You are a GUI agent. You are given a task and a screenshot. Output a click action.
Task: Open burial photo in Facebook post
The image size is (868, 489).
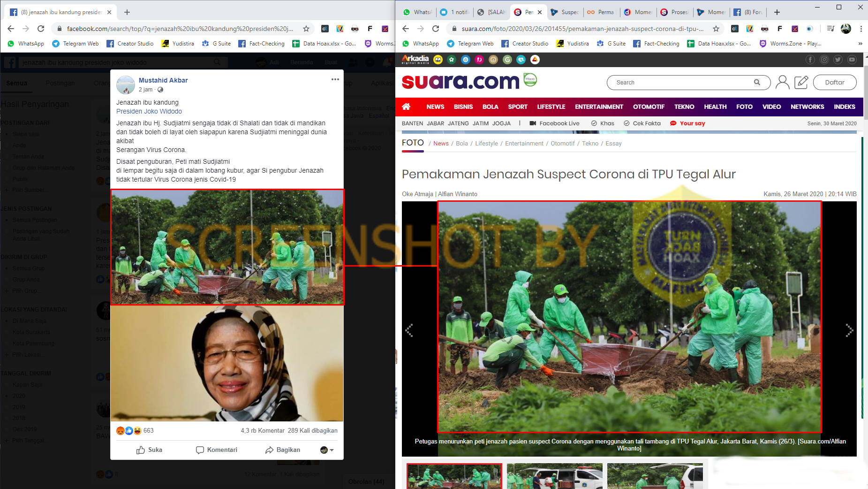coord(227,247)
